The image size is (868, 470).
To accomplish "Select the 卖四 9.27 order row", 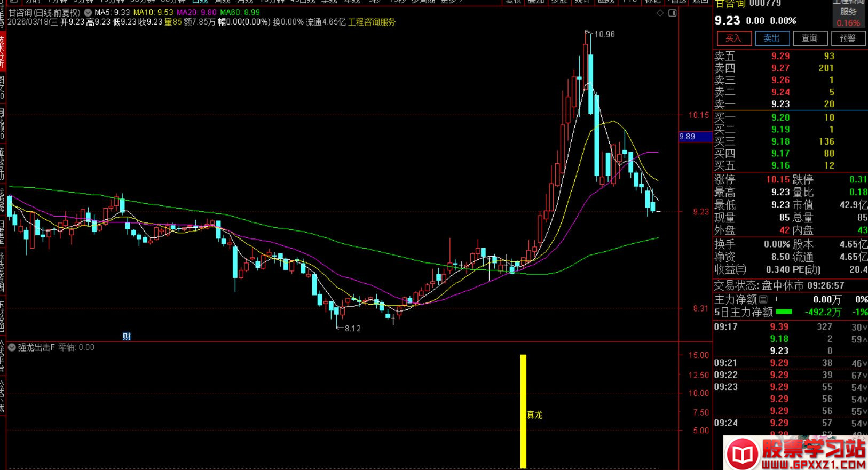I will [790, 68].
